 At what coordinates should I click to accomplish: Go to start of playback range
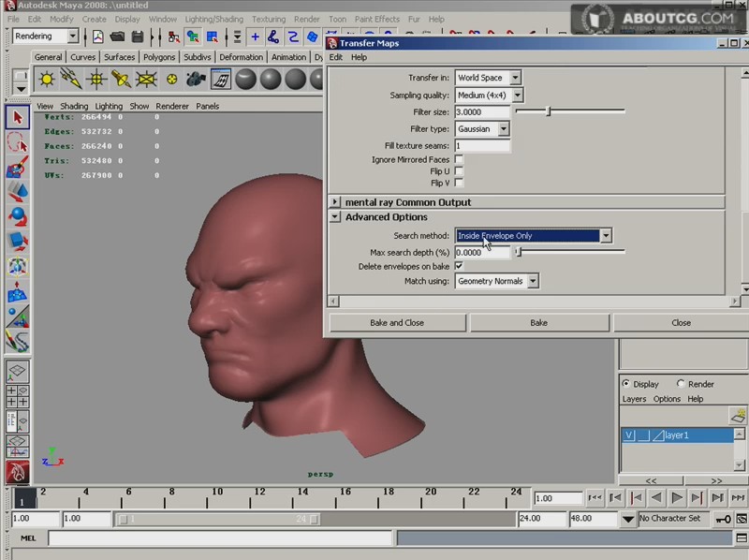(x=595, y=498)
